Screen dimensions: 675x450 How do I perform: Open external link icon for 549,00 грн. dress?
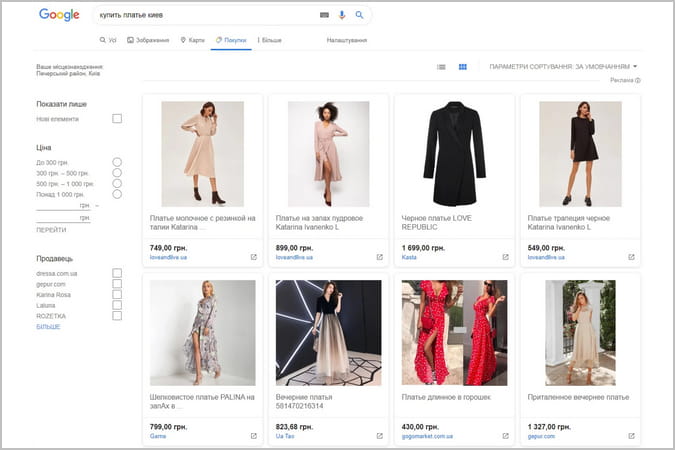pos(631,257)
